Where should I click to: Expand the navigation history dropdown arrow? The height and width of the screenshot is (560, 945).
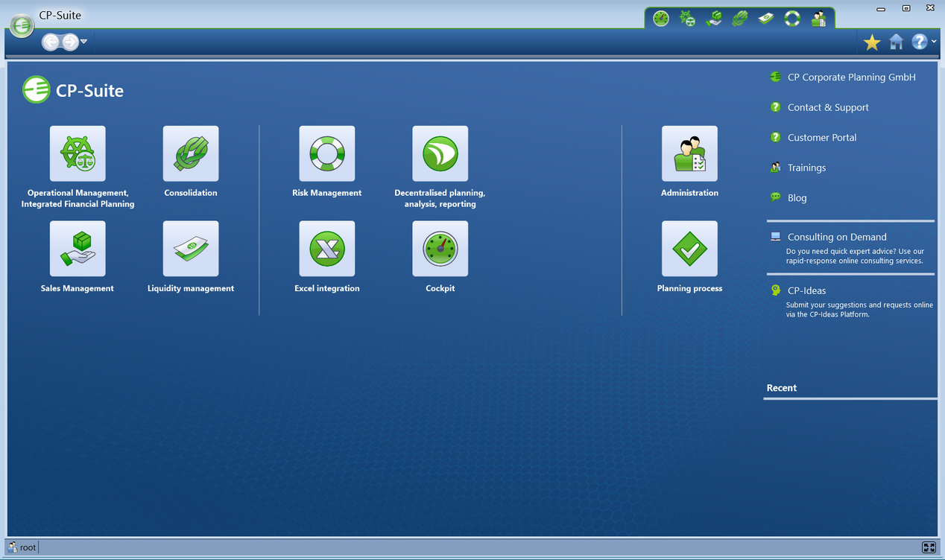(x=83, y=42)
